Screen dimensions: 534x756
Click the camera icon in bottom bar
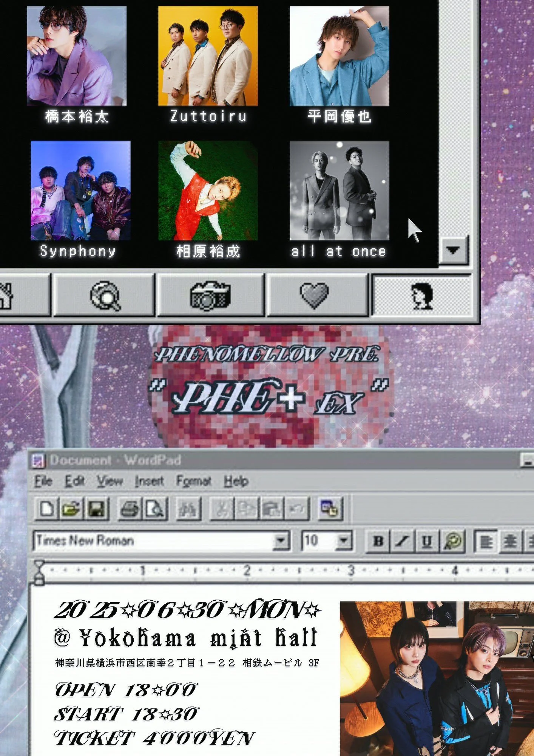(210, 295)
